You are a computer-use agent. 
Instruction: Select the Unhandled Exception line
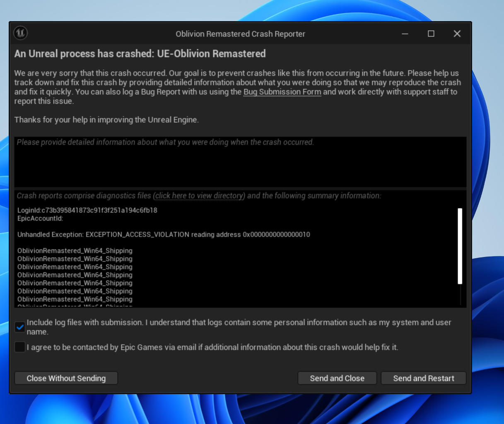164,235
